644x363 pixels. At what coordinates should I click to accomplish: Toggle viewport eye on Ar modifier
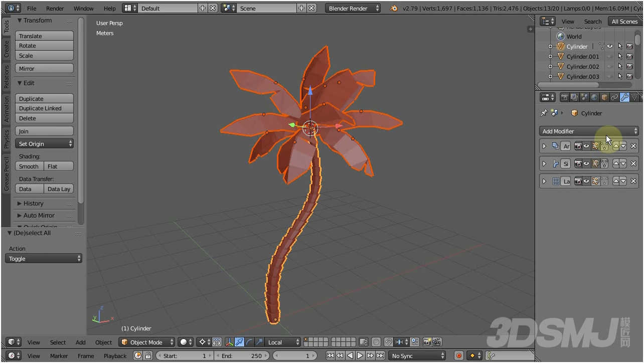586,146
